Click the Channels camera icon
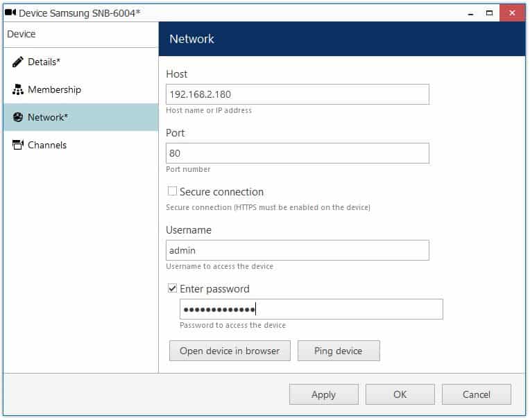Screen dimensions: 530x420 18,145
